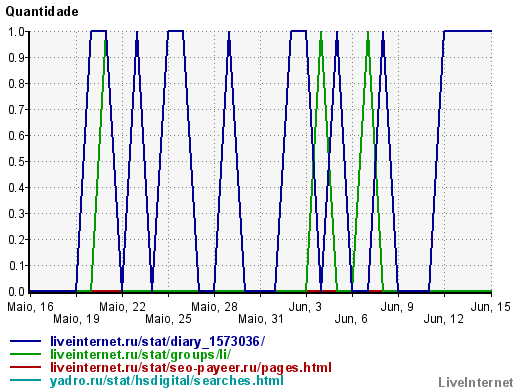
Task: Open the yadro.ru hsdigital searches.html legend entry
Action: [x=167, y=381]
